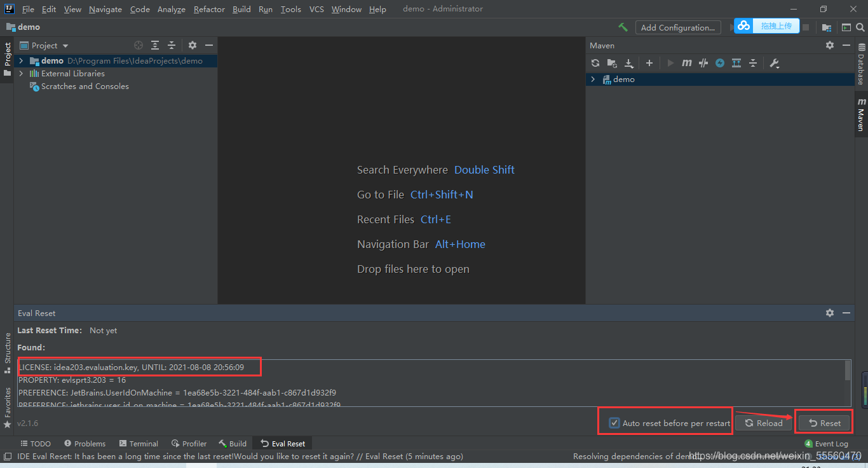Click tool window quick access icon in status bar
Screen dimensions: 868x468
[7, 456]
